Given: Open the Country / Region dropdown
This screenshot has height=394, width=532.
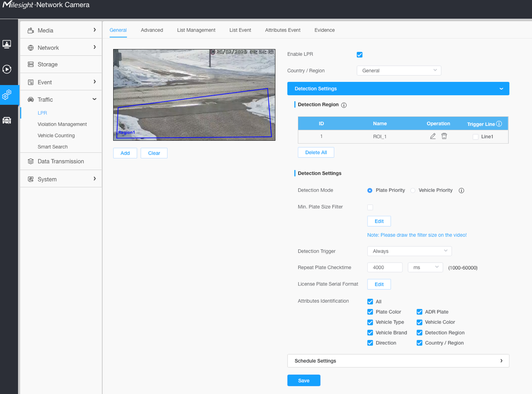Looking at the screenshot, I should pos(398,70).
